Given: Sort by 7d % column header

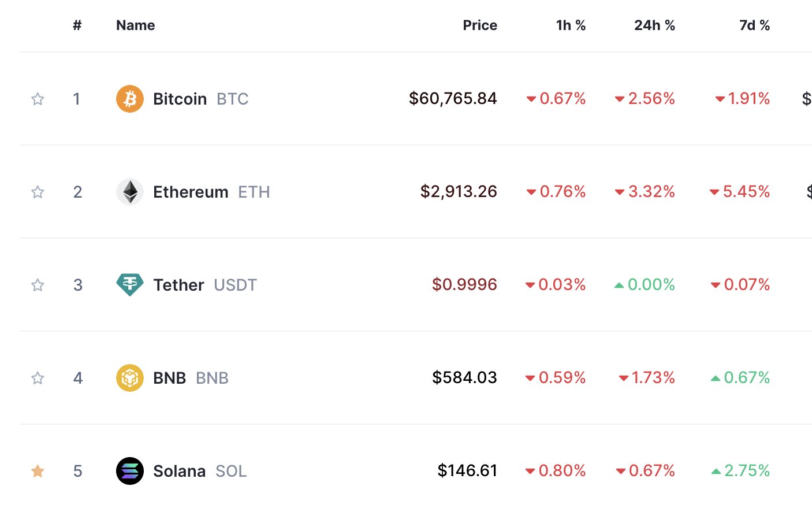Looking at the screenshot, I should [x=754, y=25].
